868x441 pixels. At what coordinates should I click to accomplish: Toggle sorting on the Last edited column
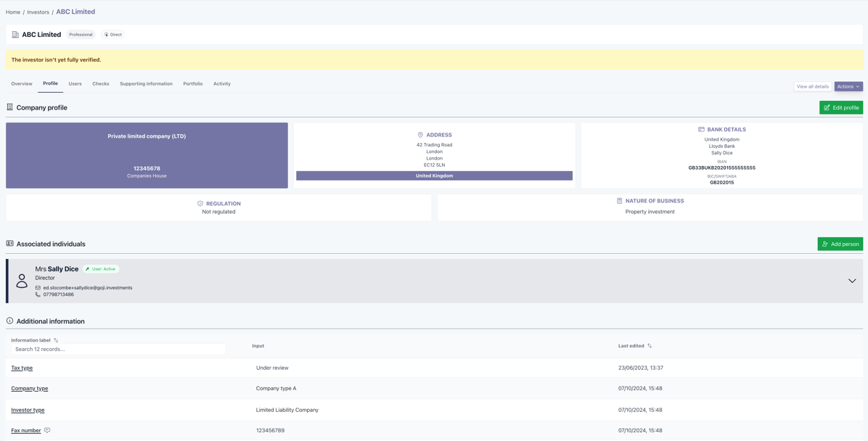[x=650, y=345]
